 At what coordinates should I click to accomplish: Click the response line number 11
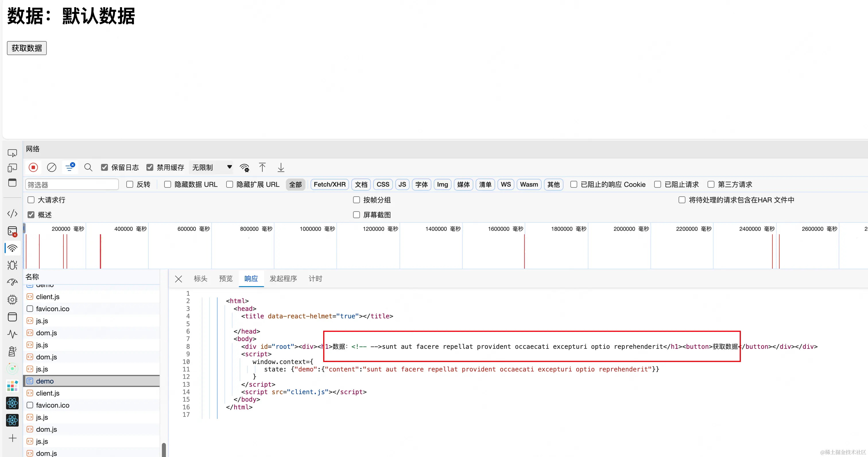[x=186, y=369]
